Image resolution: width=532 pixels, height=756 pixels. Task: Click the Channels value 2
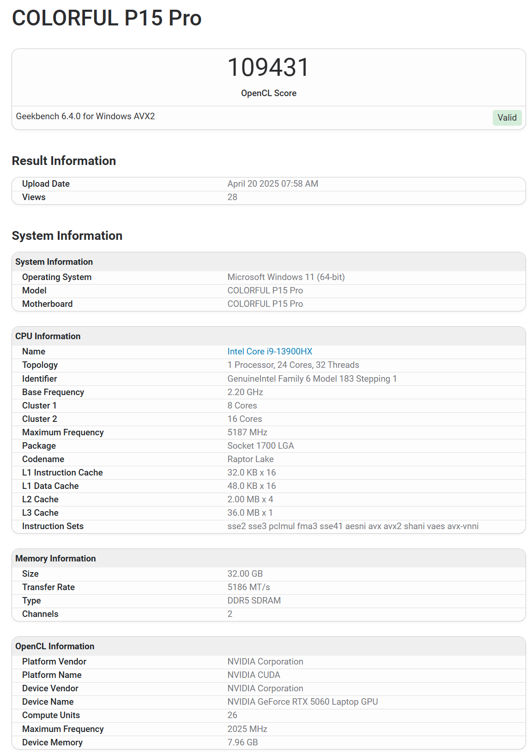click(x=230, y=614)
